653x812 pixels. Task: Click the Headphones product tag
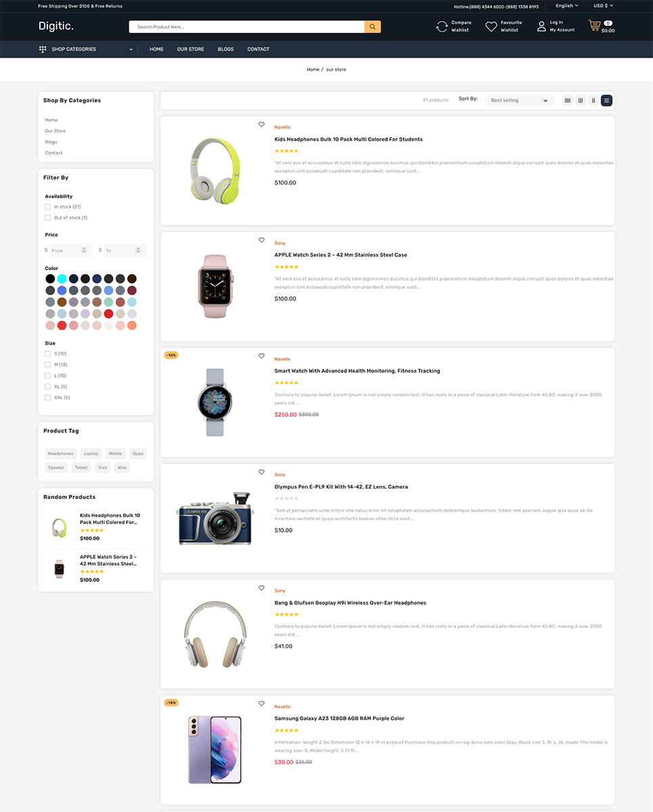point(60,453)
